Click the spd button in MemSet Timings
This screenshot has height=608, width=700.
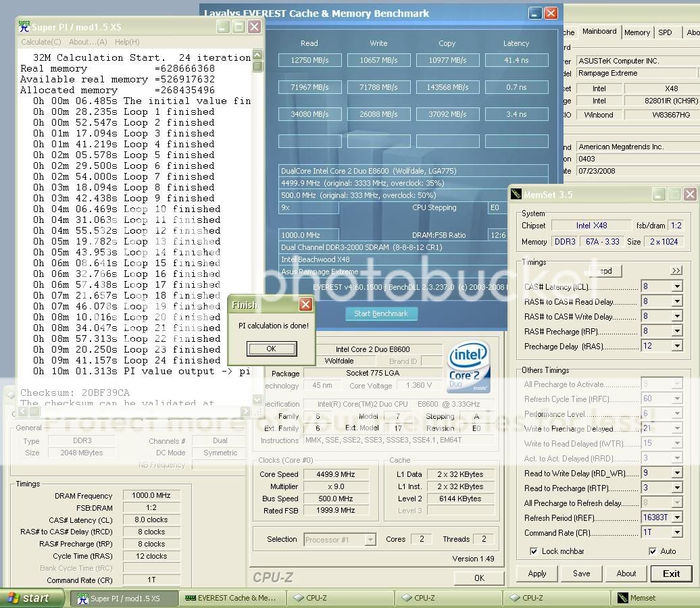click(606, 271)
